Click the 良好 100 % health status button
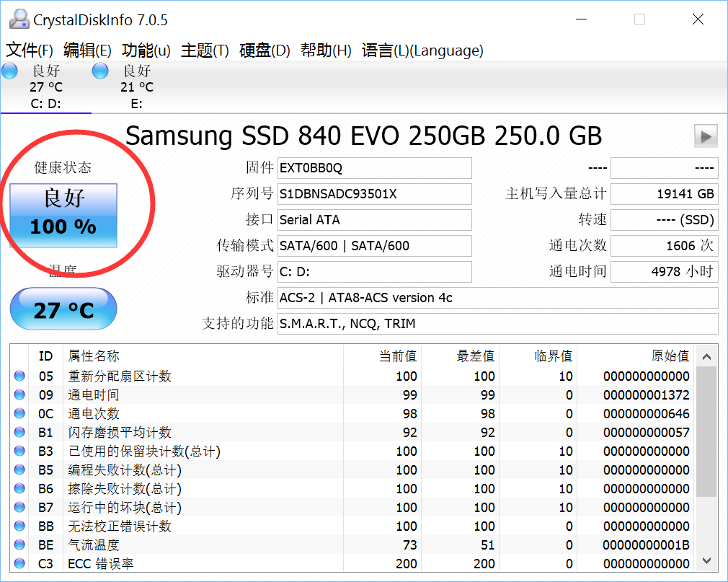The image size is (728, 582). pyautogui.click(x=63, y=216)
